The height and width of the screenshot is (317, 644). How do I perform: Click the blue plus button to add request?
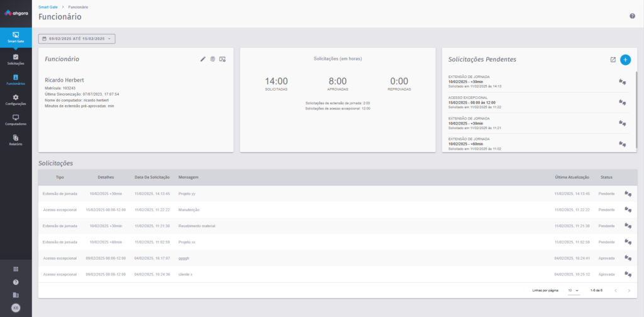pyautogui.click(x=625, y=60)
